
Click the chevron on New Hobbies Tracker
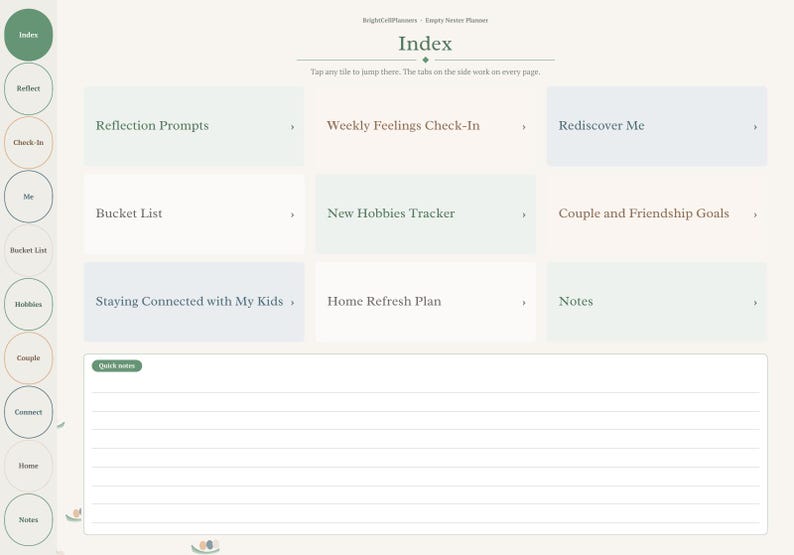(x=524, y=215)
